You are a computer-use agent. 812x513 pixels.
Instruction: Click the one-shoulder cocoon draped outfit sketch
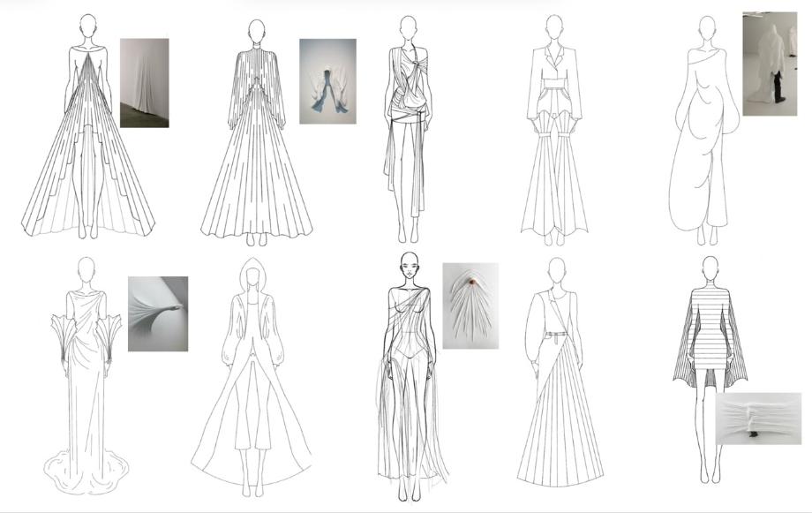coord(705,131)
